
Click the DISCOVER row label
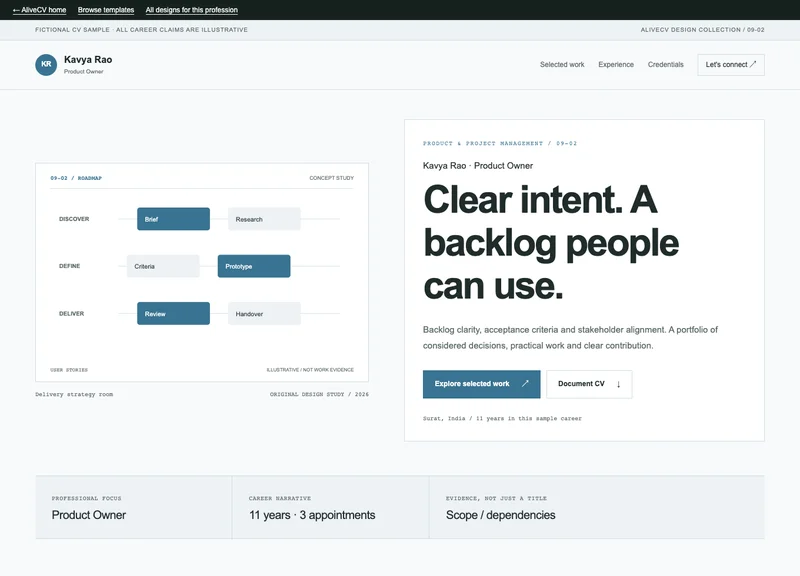click(x=74, y=219)
